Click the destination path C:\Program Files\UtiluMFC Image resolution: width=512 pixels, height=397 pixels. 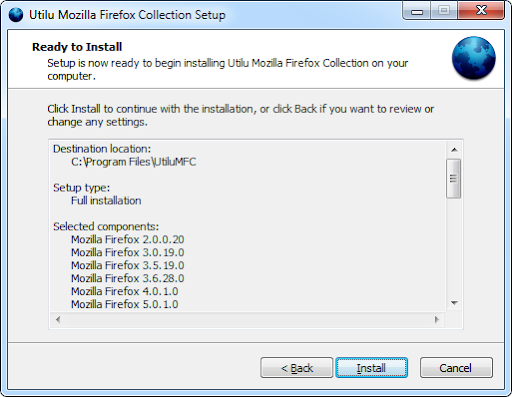point(133,162)
